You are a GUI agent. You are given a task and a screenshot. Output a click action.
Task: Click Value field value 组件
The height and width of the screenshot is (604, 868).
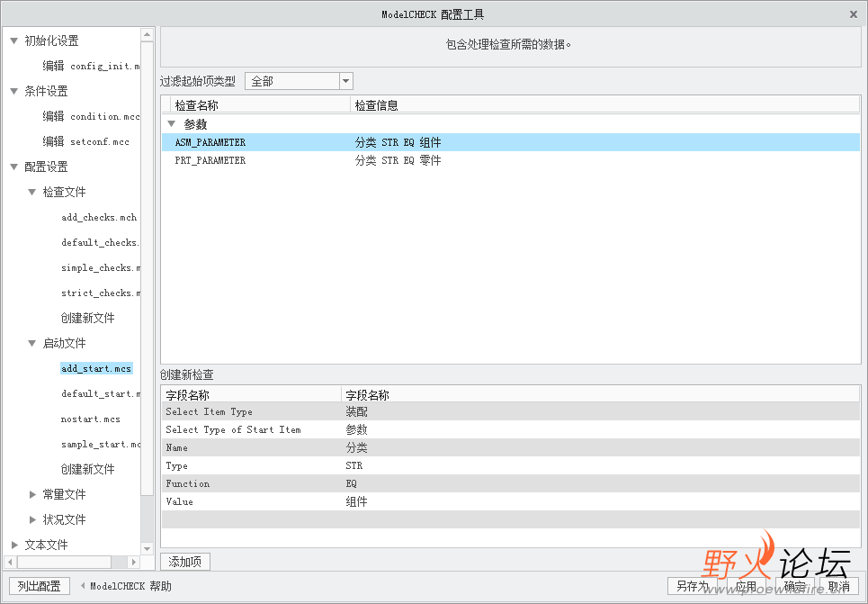356,502
